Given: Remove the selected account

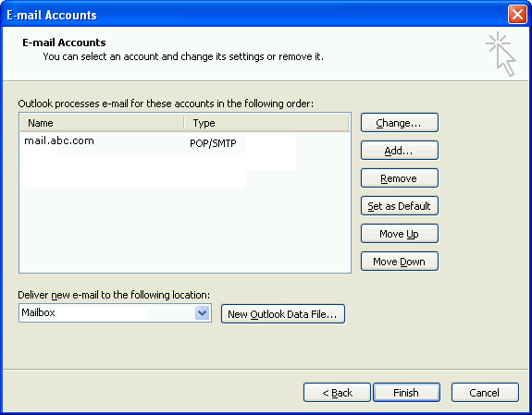Looking at the screenshot, I should (x=400, y=178).
